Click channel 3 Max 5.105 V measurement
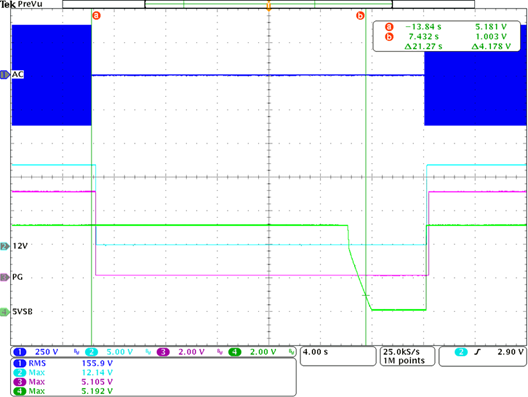Screen dimensions: 528x397 63,382
